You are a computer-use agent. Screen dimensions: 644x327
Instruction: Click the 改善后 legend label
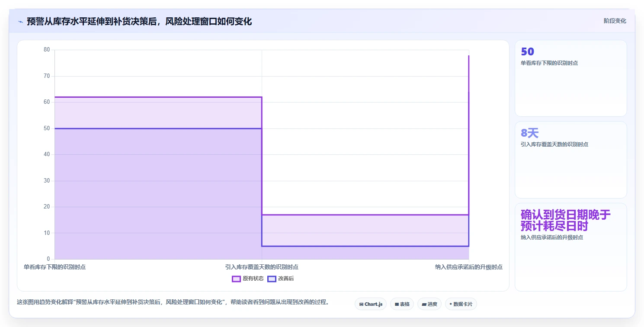pyautogui.click(x=286, y=279)
